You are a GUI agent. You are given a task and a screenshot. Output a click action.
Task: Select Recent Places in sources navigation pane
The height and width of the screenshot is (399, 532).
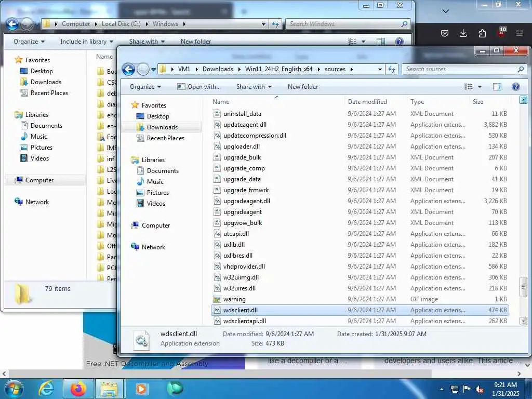click(x=166, y=138)
